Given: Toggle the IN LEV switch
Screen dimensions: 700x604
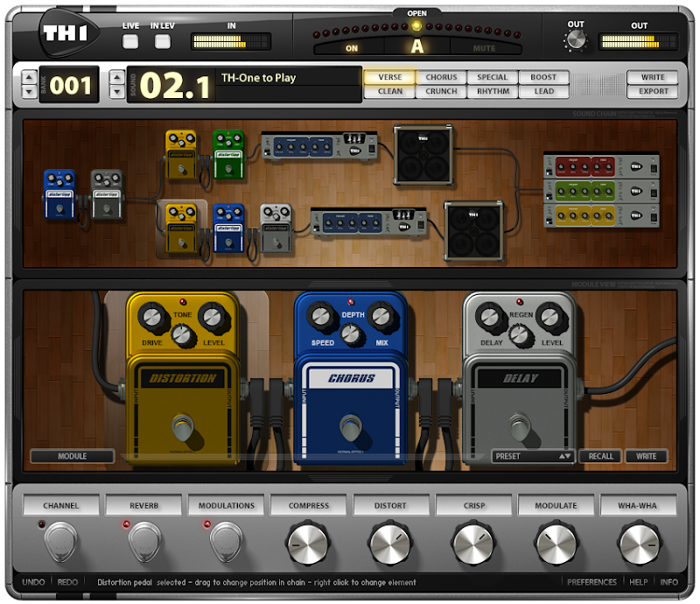Looking at the screenshot, I should (x=163, y=41).
